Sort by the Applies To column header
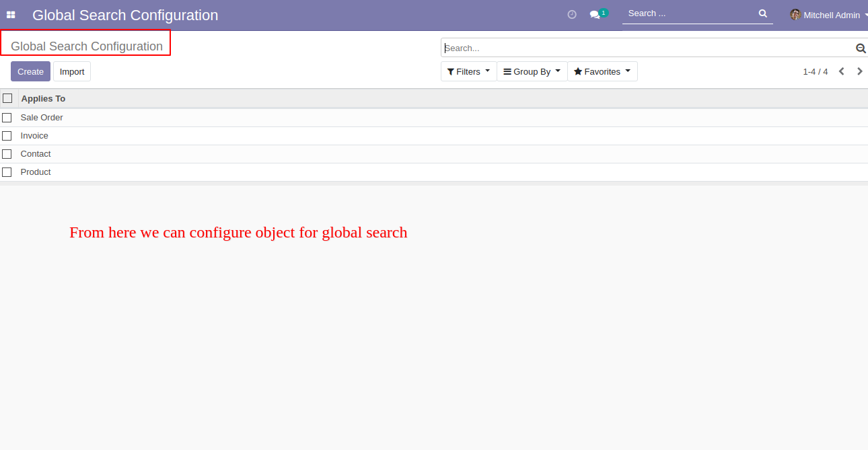 tap(43, 99)
